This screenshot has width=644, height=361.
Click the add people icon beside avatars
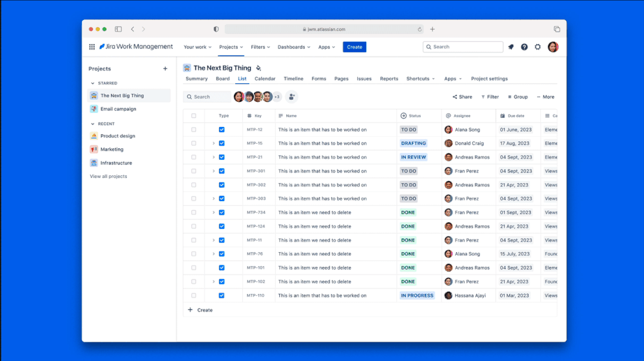pos(291,97)
